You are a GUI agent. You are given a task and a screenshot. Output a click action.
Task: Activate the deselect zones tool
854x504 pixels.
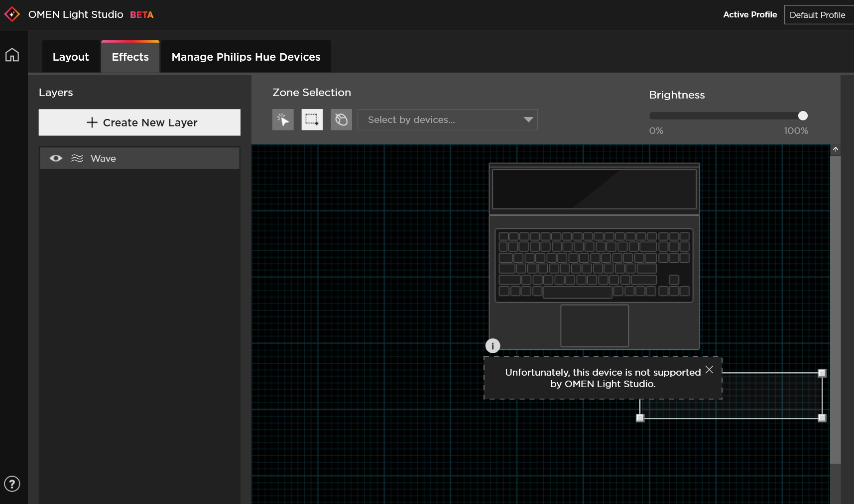(342, 119)
